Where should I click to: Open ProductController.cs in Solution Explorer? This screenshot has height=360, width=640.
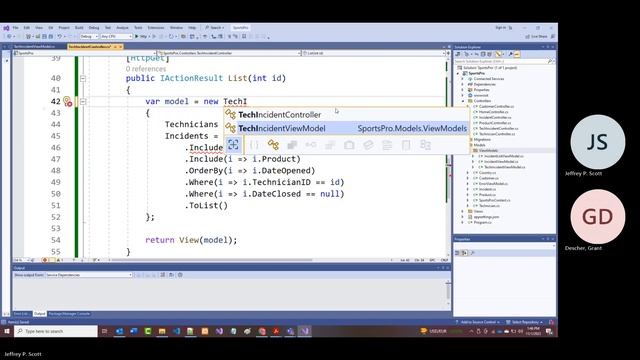495,123
